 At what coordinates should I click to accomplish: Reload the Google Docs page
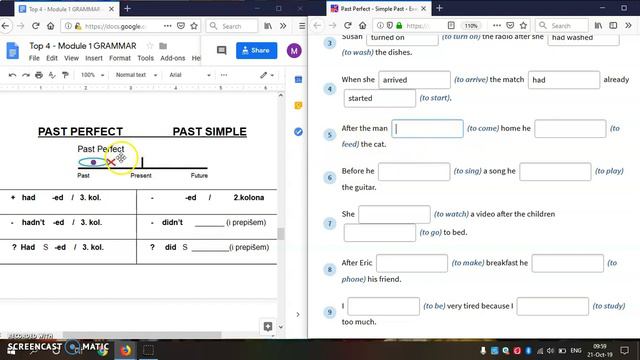36,26
